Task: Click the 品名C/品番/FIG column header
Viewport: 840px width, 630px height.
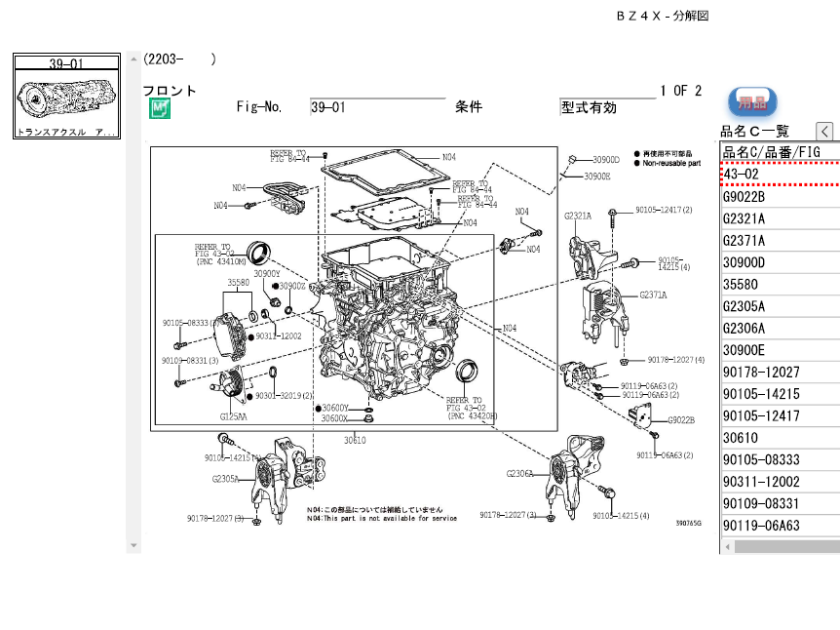Action: point(781,152)
